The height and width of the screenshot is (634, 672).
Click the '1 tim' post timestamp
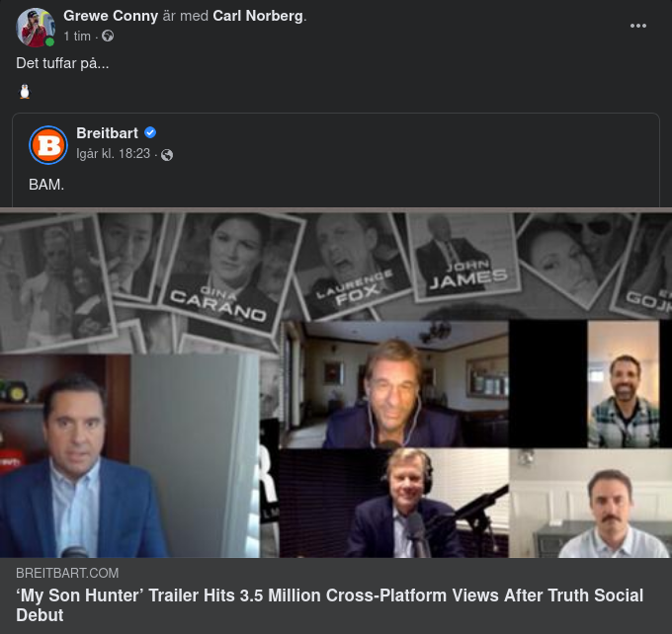(77, 37)
